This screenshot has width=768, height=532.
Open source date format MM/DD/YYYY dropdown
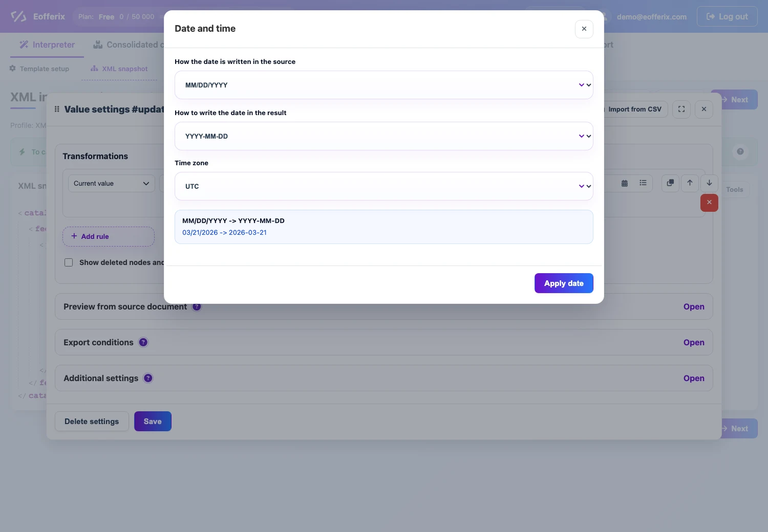(383, 85)
